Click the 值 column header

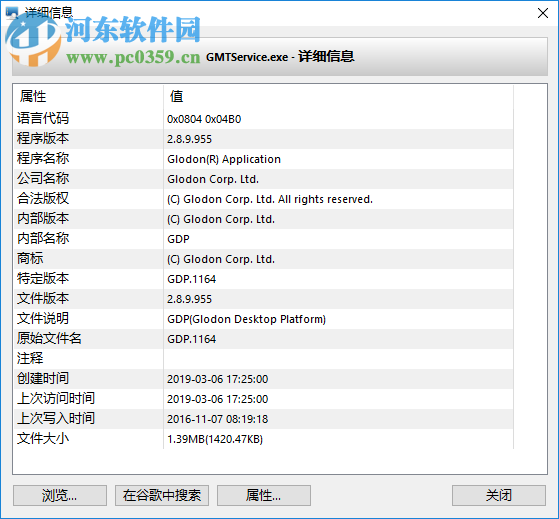click(x=176, y=96)
